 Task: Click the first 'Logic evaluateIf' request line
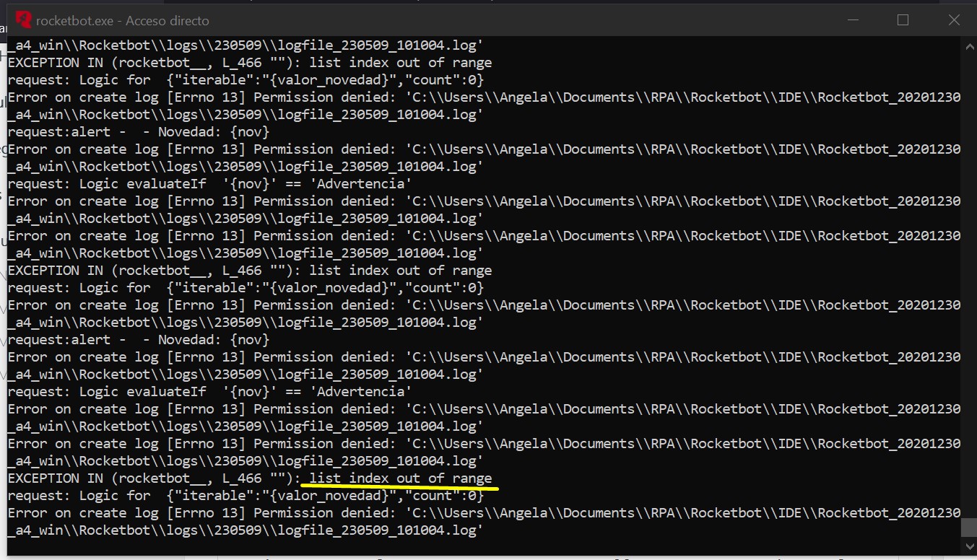click(x=209, y=184)
